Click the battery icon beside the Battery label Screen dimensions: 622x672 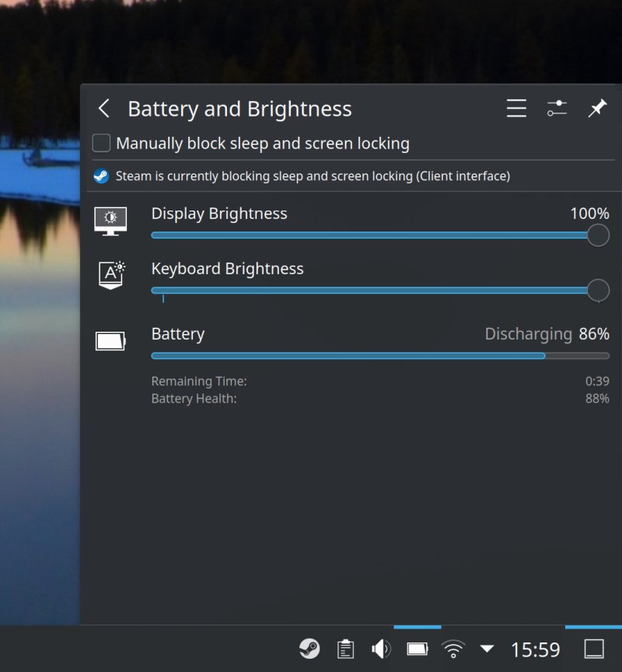point(110,341)
